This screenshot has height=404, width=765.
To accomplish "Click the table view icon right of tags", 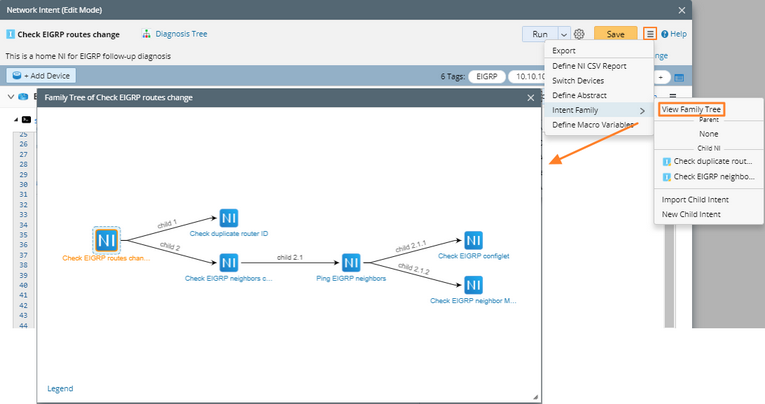I will click(679, 78).
